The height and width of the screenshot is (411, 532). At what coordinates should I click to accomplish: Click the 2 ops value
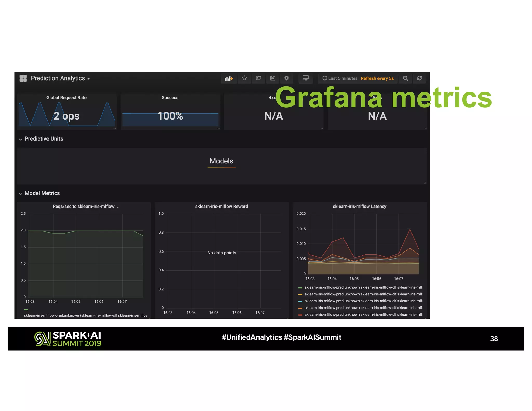[66, 116]
